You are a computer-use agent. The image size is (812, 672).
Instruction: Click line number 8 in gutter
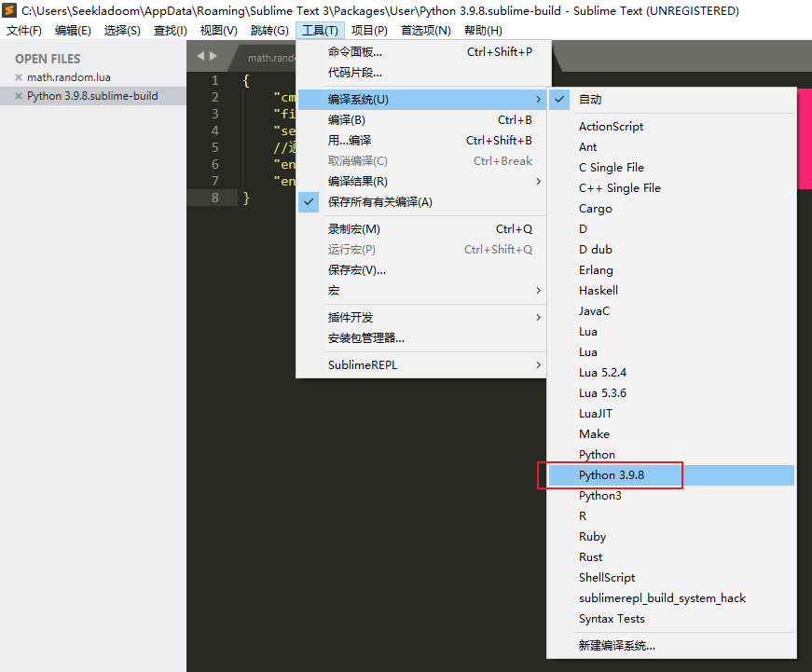[215, 198]
